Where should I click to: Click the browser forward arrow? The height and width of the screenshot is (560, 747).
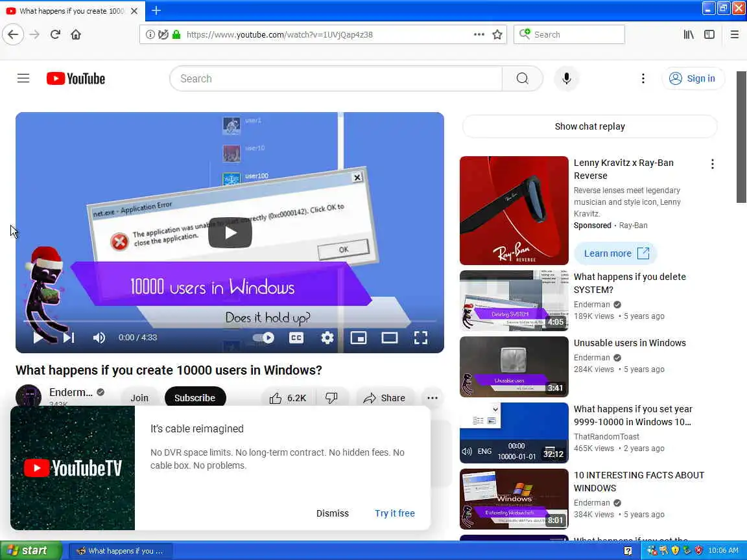click(x=34, y=34)
